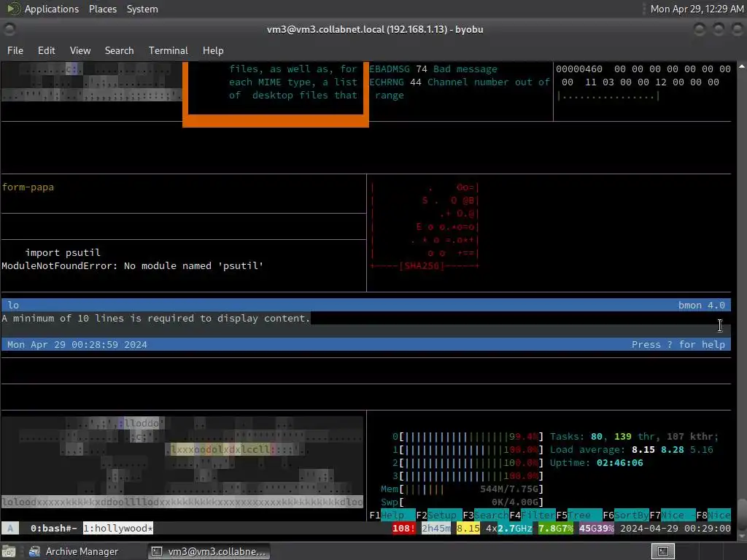This screenshot has width=747, height=560.
Task: Open the Places menu
Action: pos(103,9)
